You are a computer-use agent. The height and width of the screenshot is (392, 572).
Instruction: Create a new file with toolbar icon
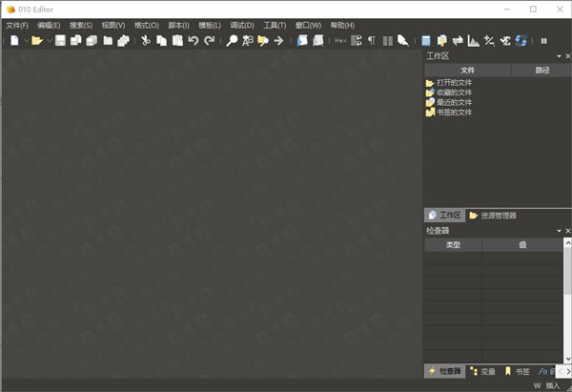(x=14, y=40)
